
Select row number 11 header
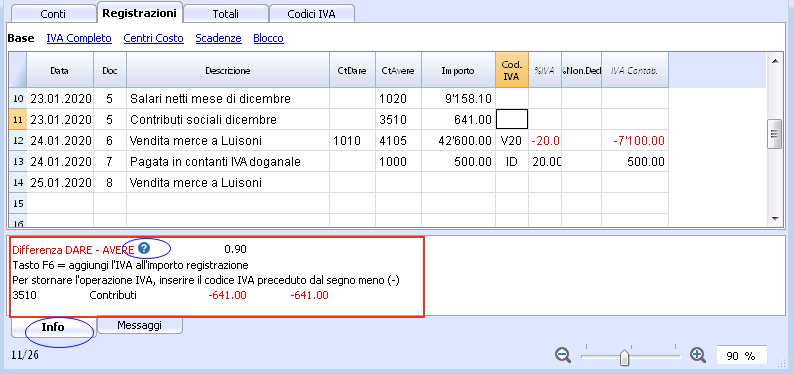[18, 120]
